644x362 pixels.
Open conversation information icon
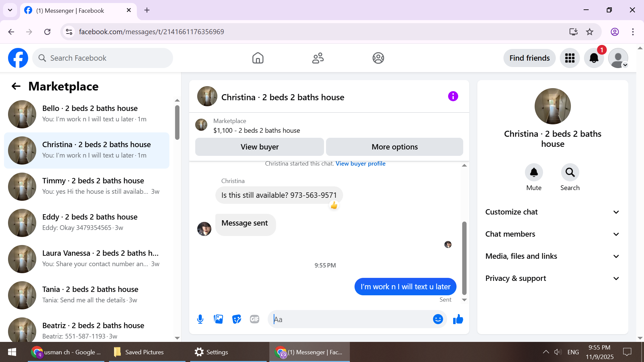[x=453, y=97]
